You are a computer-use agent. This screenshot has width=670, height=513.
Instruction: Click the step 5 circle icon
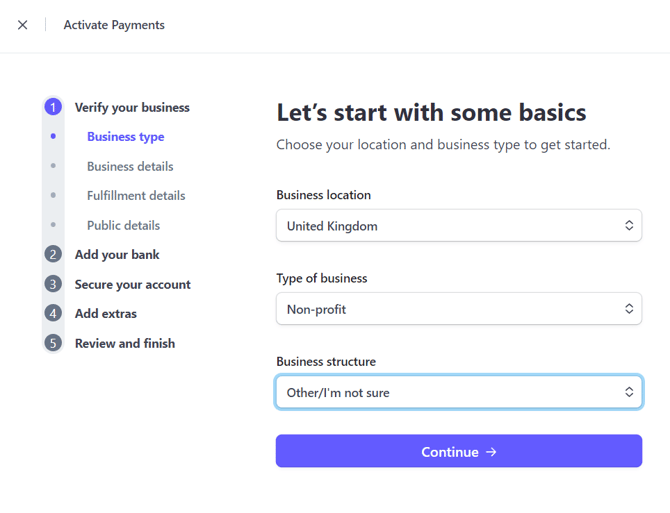coord(53,343)
